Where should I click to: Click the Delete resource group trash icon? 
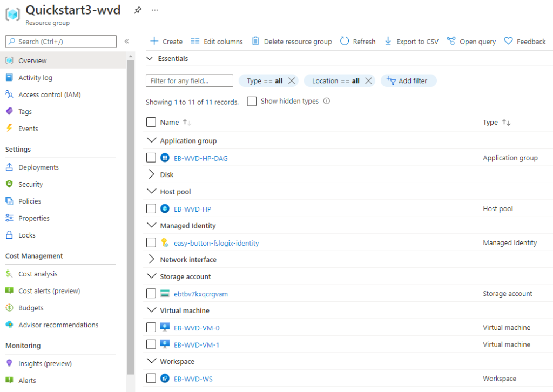click(x=255, y=41)
